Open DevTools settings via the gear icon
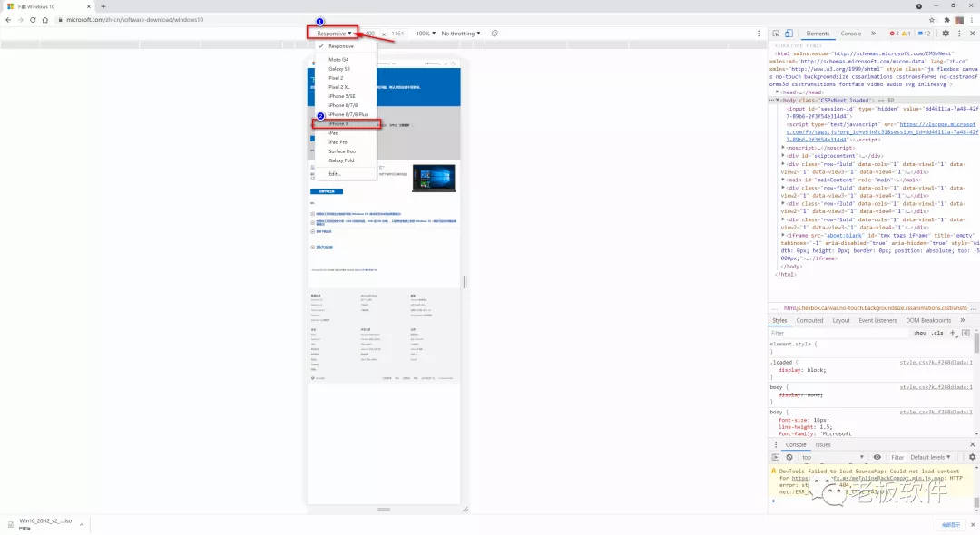 pyautogui.click(x=946, y=33)
